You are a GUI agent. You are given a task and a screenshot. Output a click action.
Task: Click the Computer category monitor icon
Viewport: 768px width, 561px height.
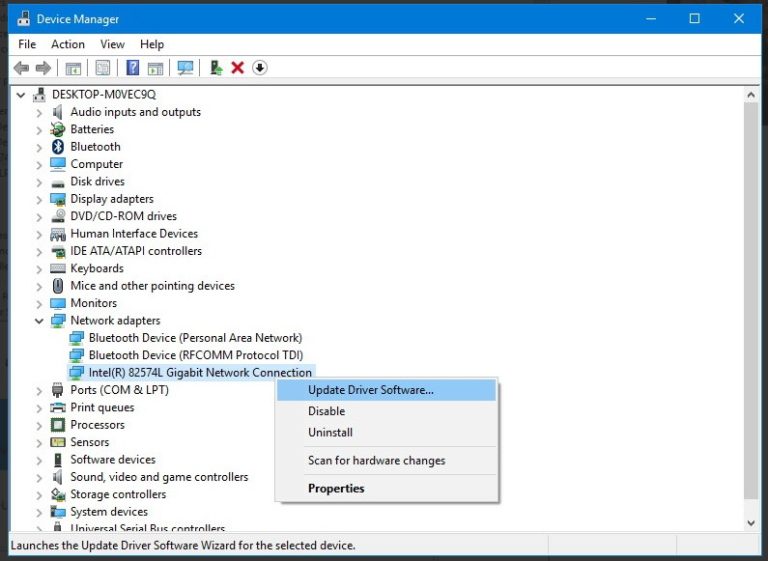[x=58, y=164]
